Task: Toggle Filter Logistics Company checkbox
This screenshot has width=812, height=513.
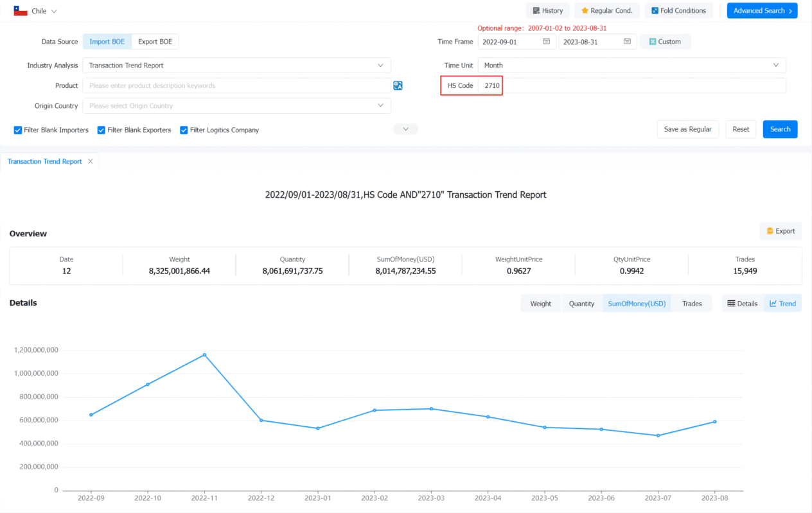Action: coord(184,130)
